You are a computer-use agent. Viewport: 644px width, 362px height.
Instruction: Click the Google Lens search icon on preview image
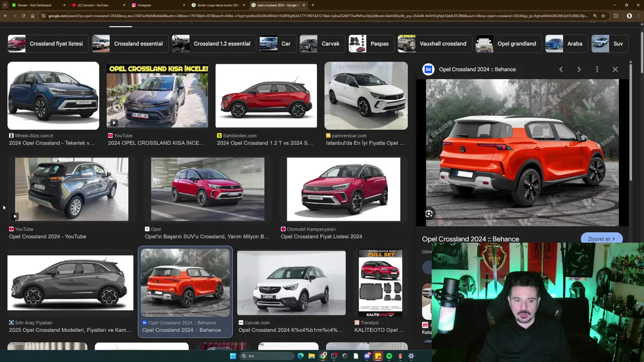coord(429,214)
